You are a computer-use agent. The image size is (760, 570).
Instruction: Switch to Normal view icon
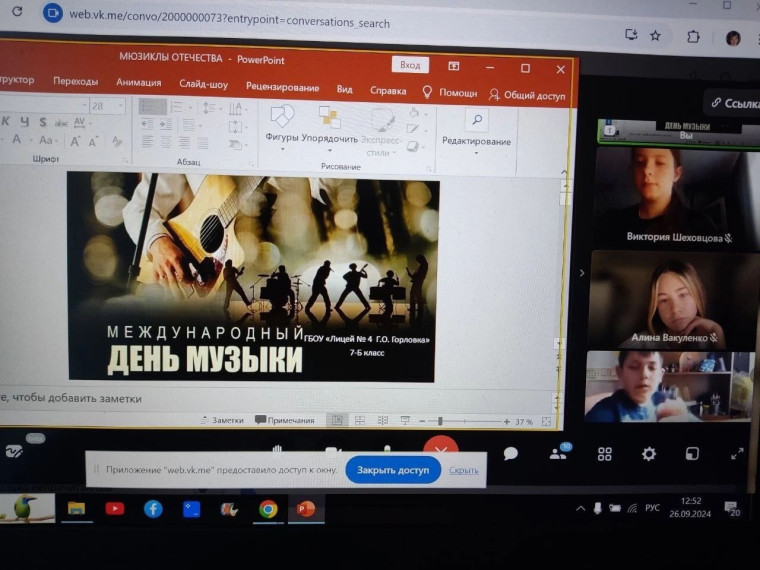[x=337, y=420]
